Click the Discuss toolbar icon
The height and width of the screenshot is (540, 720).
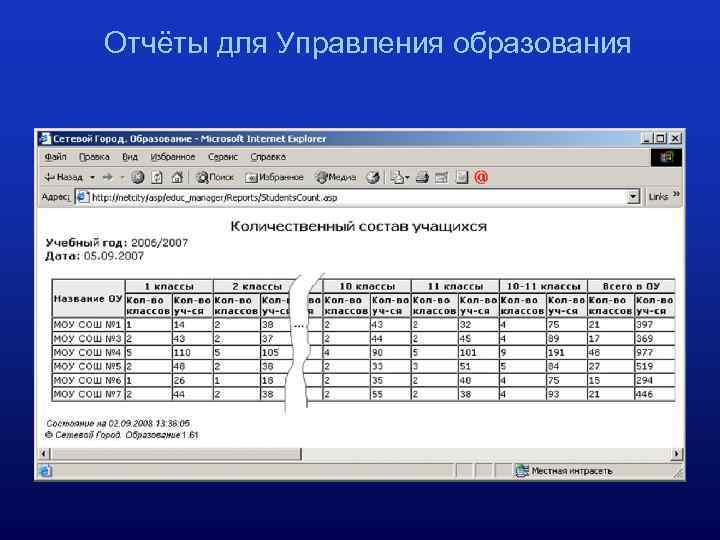point(461,177)
